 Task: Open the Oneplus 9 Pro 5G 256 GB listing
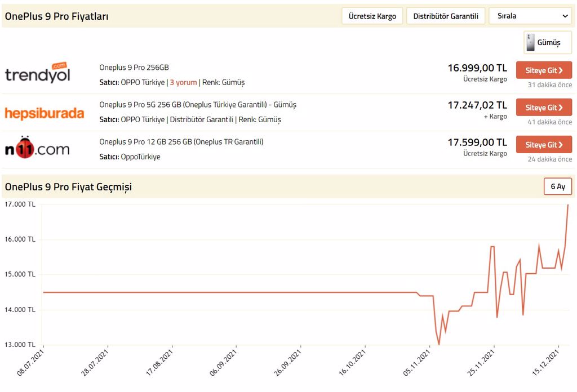pyautogui.click(x=198, y=105)
